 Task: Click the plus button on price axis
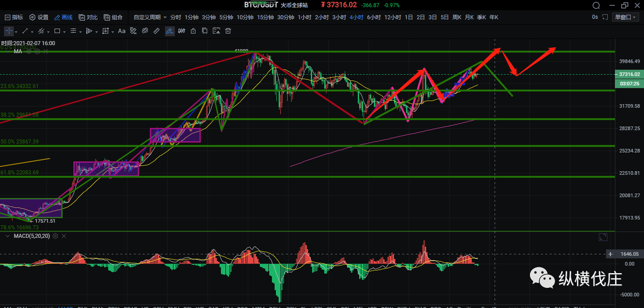[610, 254]
